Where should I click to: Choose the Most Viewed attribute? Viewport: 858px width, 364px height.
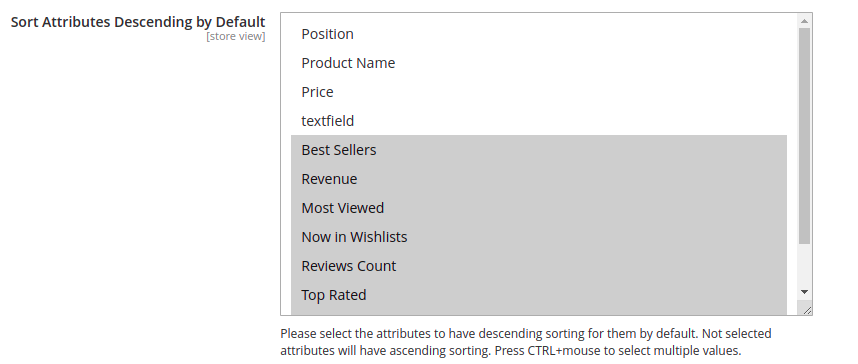pyautogui.click(x=538, y=208)
